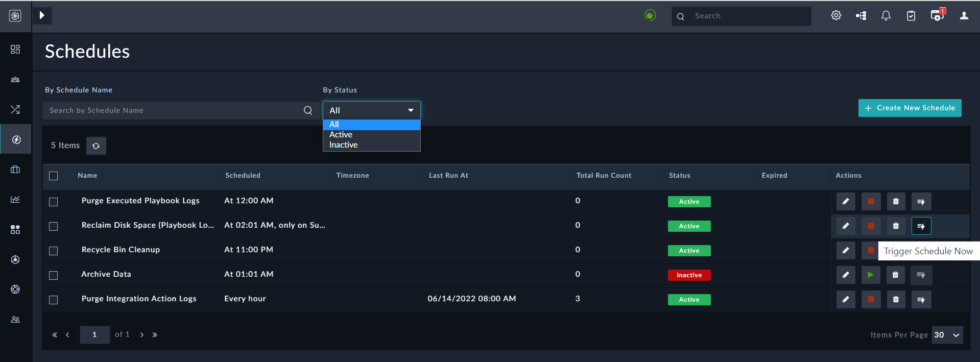Click Create New Schedule button
980x362 pixels.
pyautogui.click(x=910, y=108)
